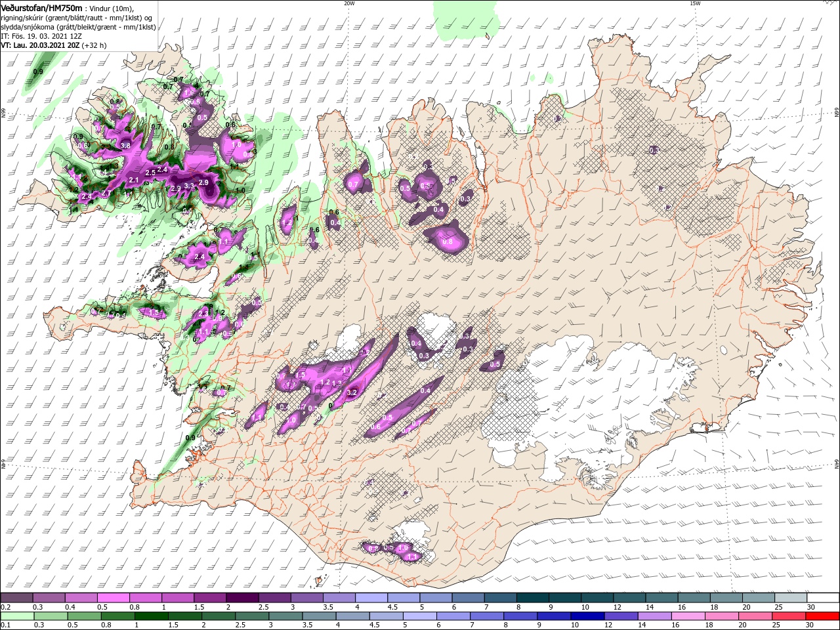Select deep blue rain swatch starting at 10
Screen dimensions: 840x630
point(588,616)
